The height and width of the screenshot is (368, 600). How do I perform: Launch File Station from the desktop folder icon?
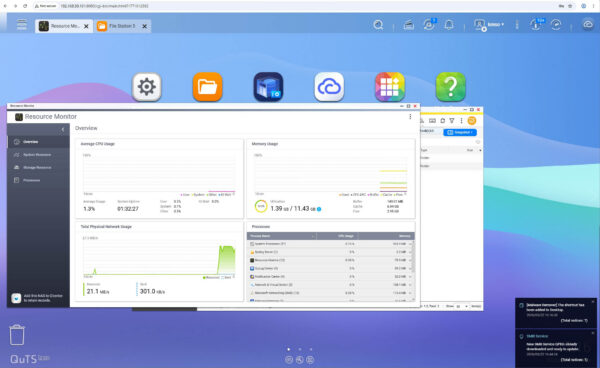tap(207, 87)
